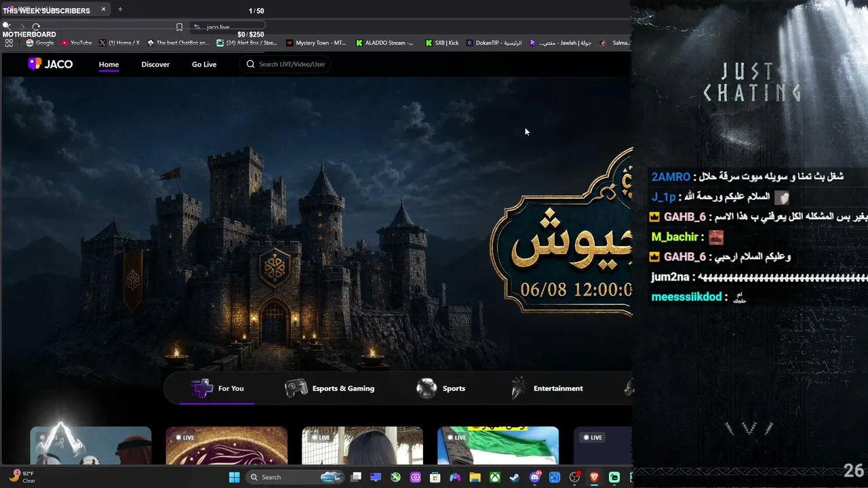The height and width of the screenshot is (488, 868).
Task: Click the search magnifier icon in JACO
Action: click(x=250, y=64)
